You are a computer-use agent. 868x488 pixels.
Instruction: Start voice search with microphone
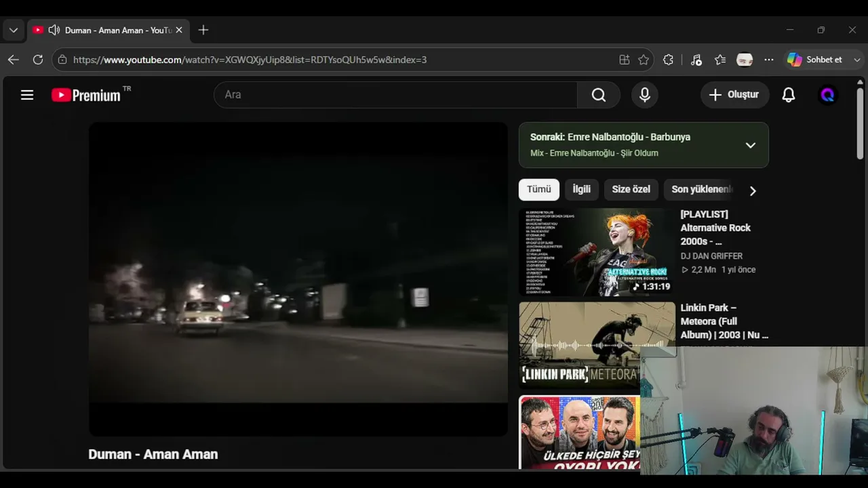pos(645,95)
